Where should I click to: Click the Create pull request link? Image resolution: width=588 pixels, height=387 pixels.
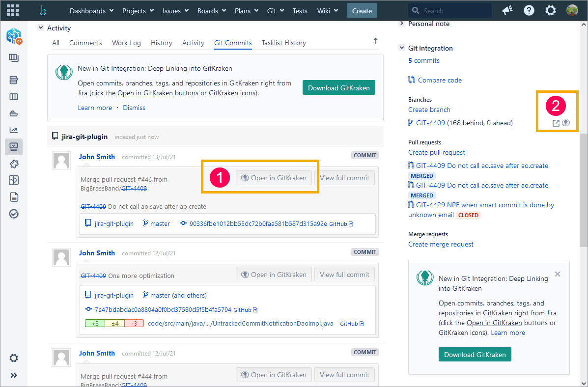pyautogui.click(x=436, y=152)
